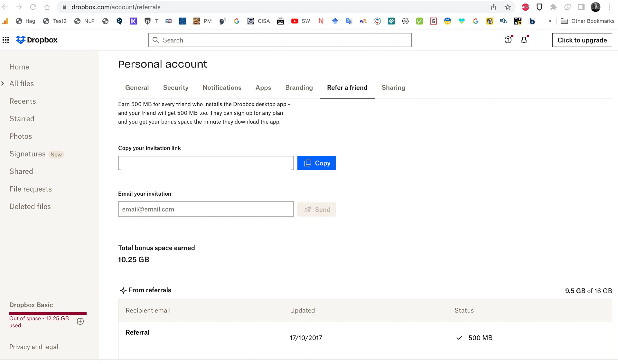Share this page from the address bar
The height and width of the screenshot is (364, 618).
coord(493,7)
